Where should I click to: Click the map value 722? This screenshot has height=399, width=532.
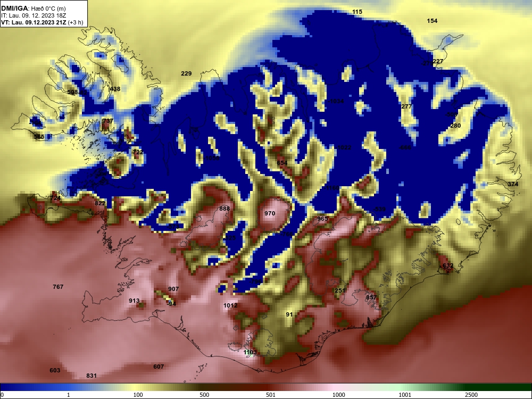click(x=138, y=152)
